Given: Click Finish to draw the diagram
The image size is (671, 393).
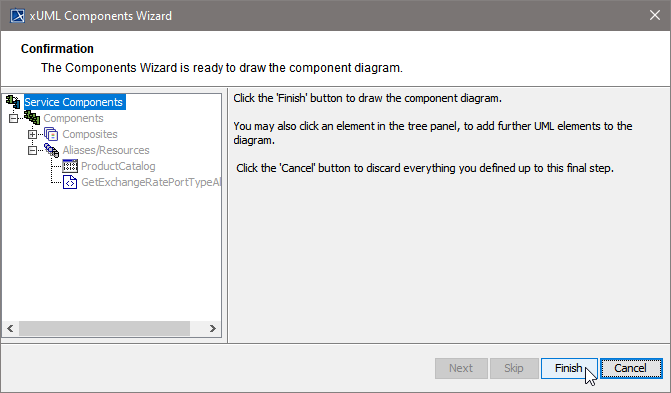Looking at the screenshot, I should [569, 368].
